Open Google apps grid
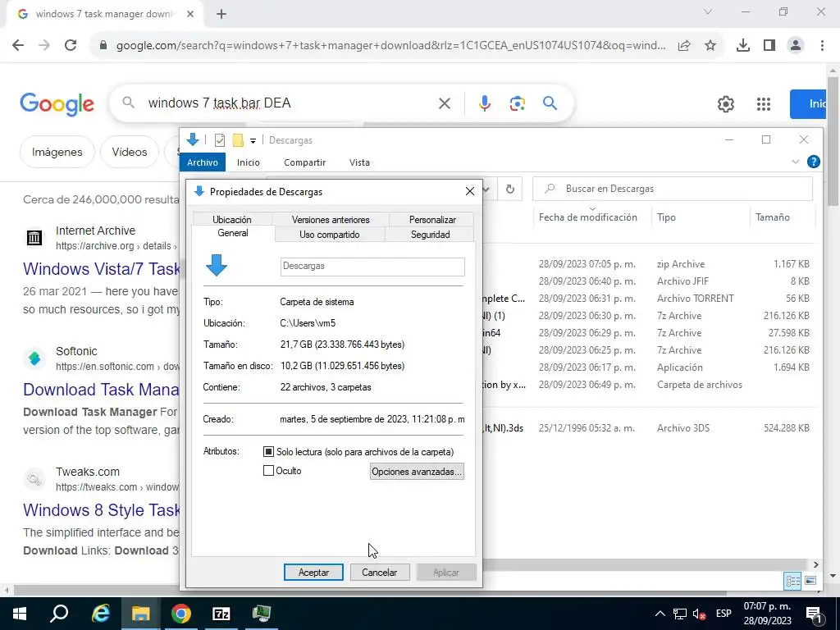Viewport: 840px width, 630px height. [x=764, y=104]
